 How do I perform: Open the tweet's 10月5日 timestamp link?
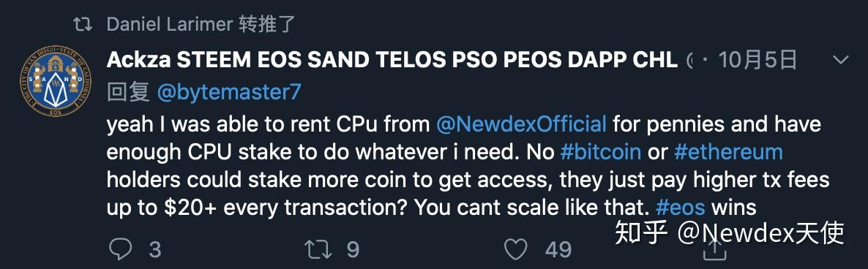point(757,60)
